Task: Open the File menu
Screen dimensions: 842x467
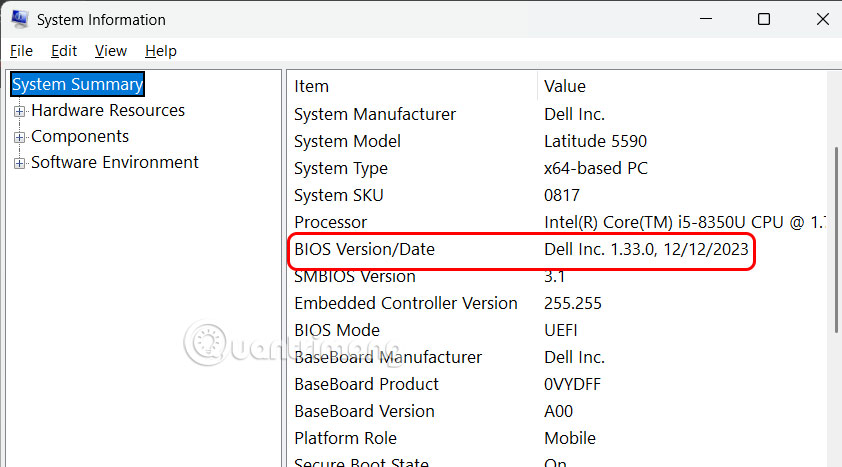Action: pos(21,51)
